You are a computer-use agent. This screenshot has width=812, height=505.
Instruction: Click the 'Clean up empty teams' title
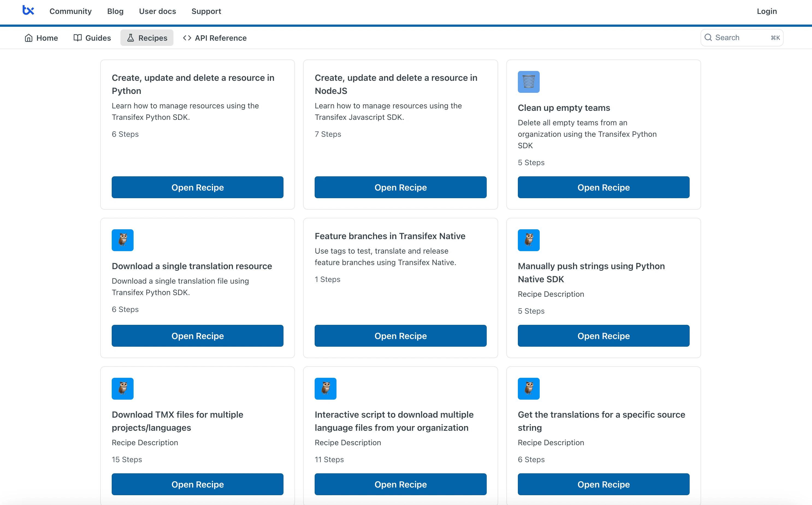point(564,108)
